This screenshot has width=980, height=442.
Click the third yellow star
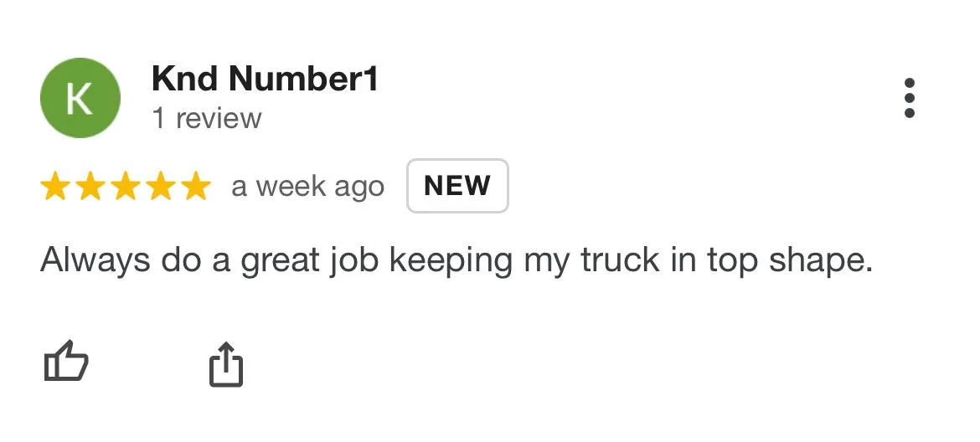click(125, 187)
